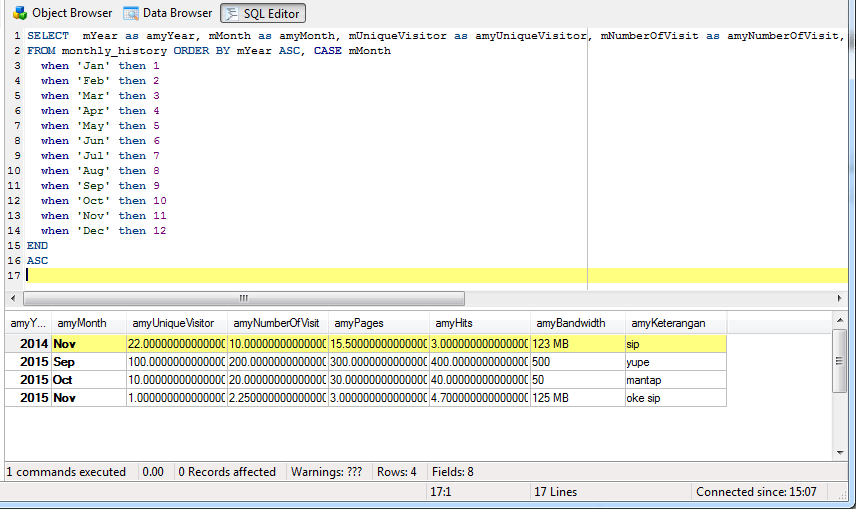Click the END keyword on line 15

37,245
